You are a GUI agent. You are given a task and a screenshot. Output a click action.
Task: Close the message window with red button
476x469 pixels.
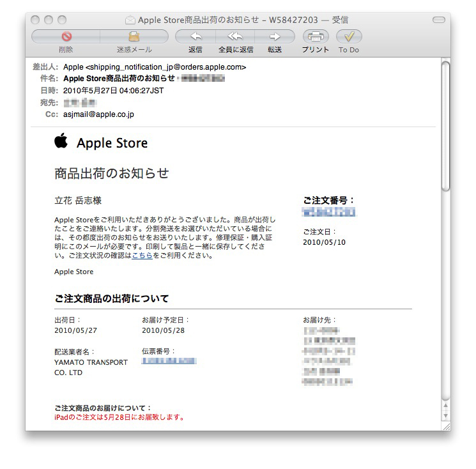(x=36, y=20)
